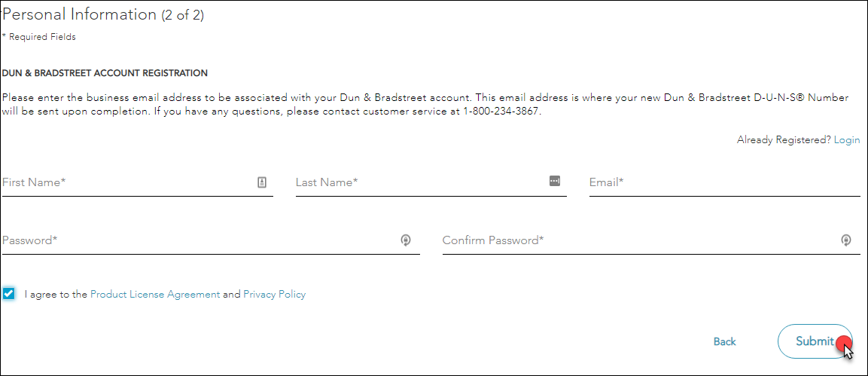This screenshot has width=868, height=376.
Task: Click the autofill icon in Last Name field
Action: (555, 181)
